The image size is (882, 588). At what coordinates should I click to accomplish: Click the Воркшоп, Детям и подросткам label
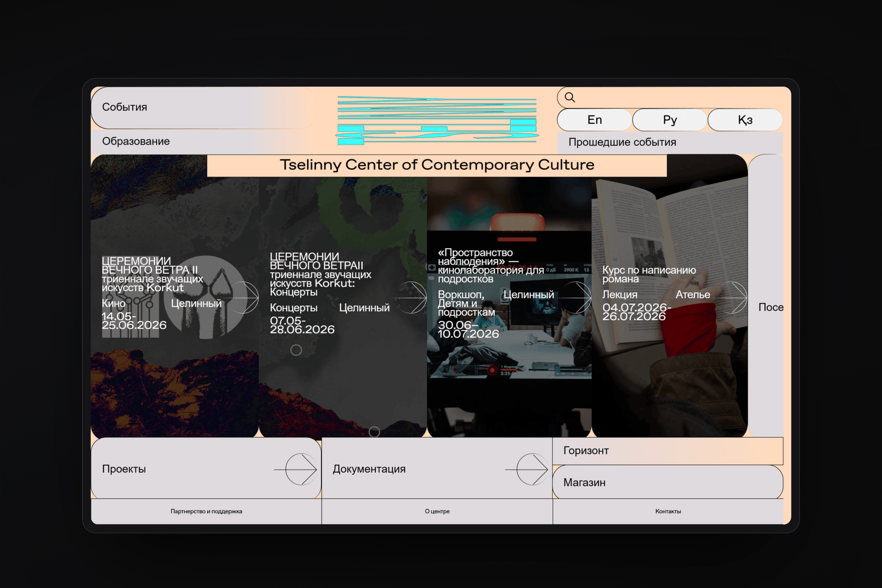(x=466, y=303)
